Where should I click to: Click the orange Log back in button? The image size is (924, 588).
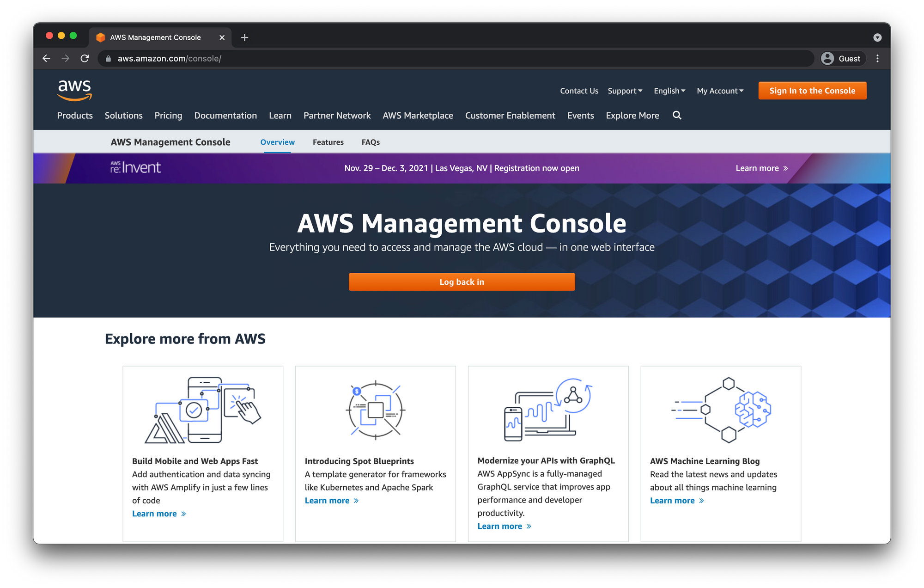(462, 282)
